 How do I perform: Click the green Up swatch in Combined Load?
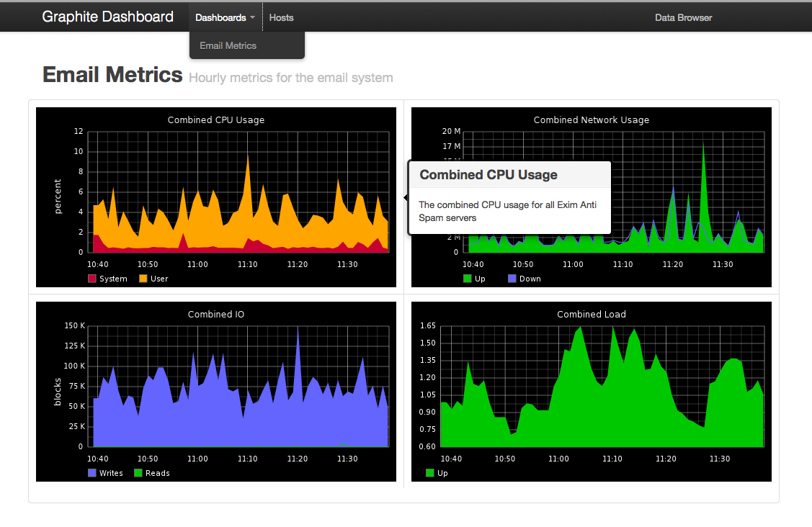click(x=430, y=472)
